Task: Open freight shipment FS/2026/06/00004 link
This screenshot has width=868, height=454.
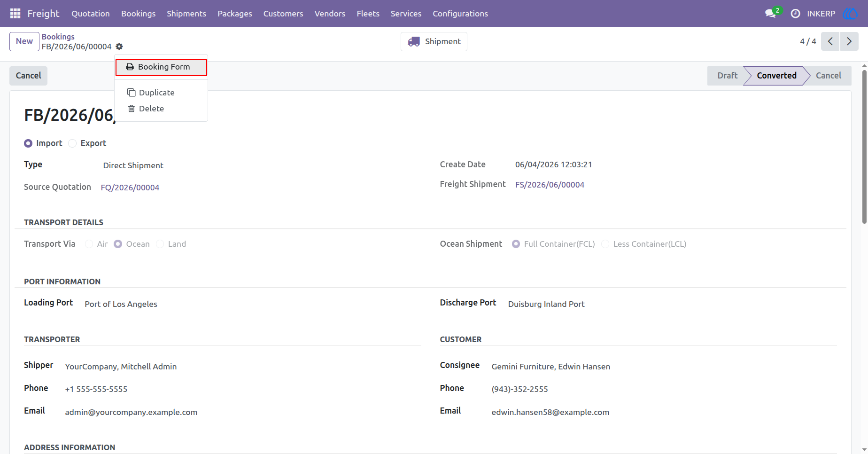Action: point(550,185)
